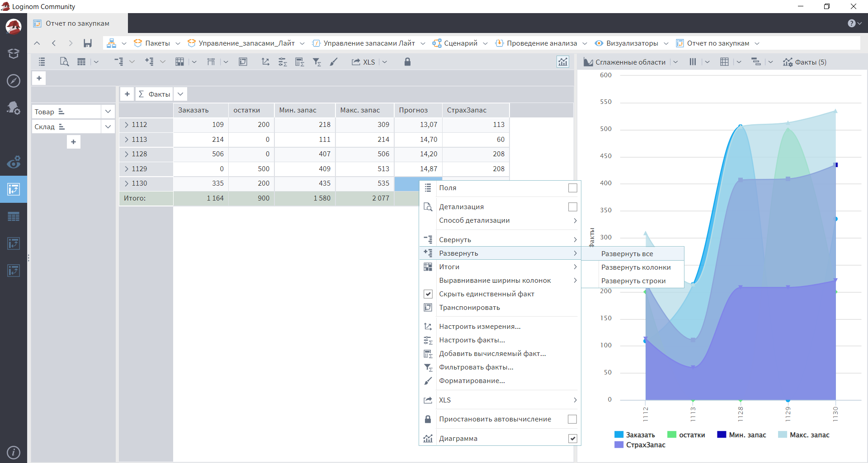
Task: Click the Заказать column header
Action: [193, 110]
